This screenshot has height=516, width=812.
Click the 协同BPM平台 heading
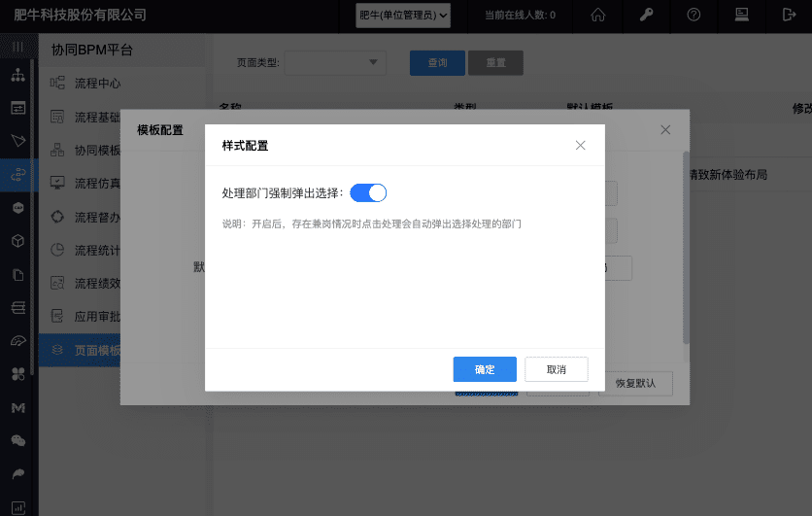click(x=92, y=50)
